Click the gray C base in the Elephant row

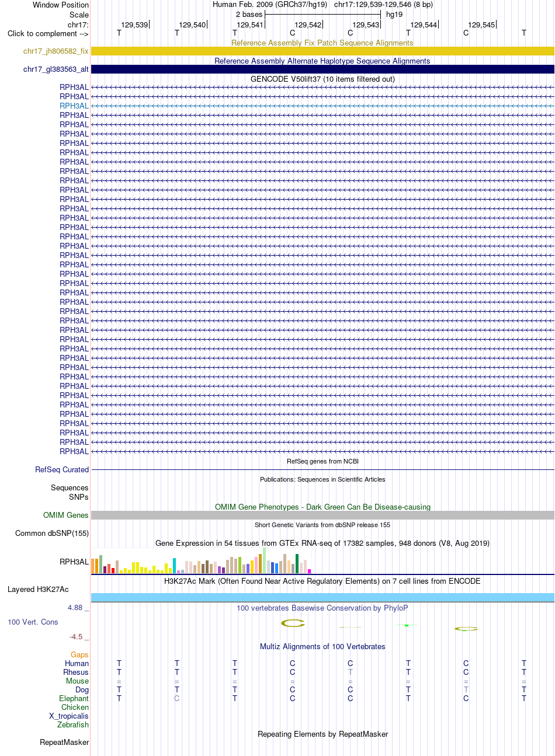pos(177,699)
